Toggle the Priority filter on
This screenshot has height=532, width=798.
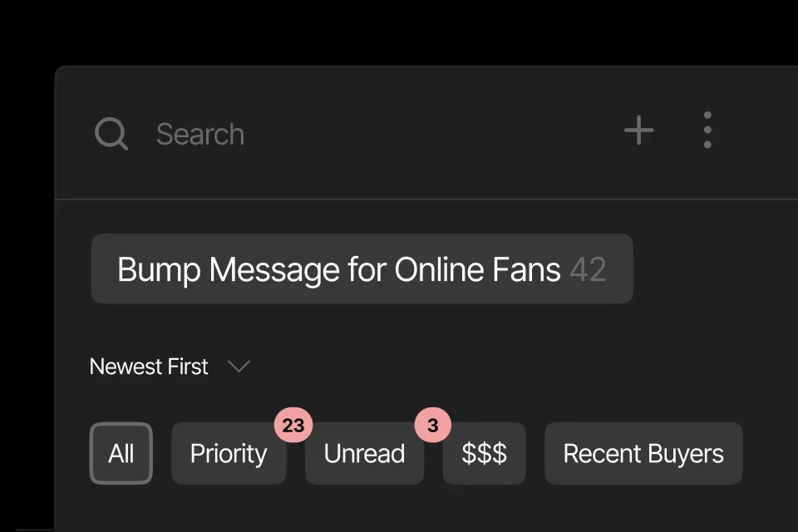[x=229, y=453]
